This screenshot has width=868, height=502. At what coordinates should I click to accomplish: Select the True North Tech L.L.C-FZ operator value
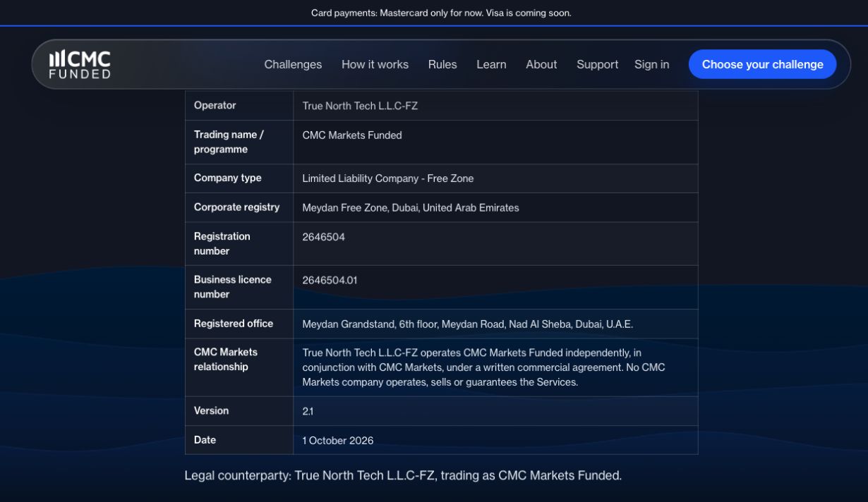point(360,106)
